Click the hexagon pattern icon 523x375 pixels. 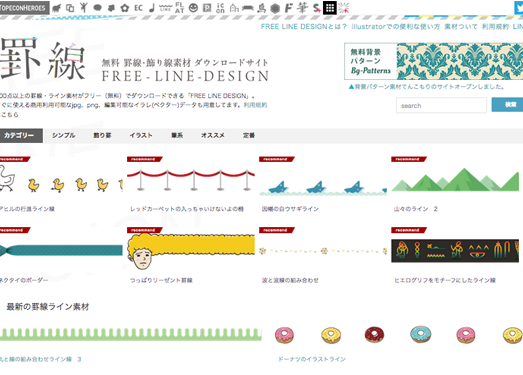pos(275,8)
